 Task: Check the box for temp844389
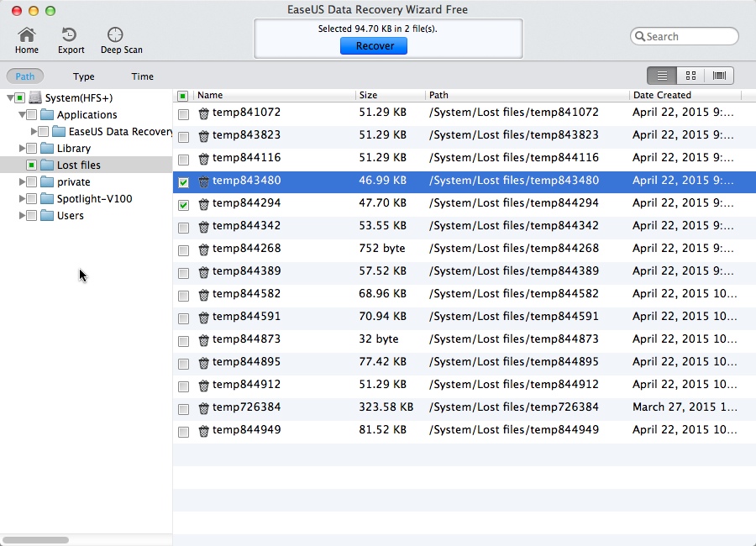coord(183,273)
